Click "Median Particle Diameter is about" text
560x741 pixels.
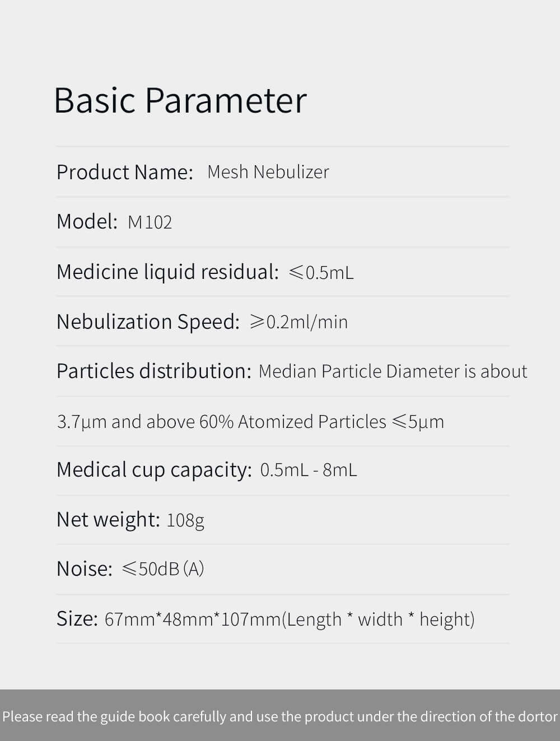pyautogui.click(x=393, y=371)
